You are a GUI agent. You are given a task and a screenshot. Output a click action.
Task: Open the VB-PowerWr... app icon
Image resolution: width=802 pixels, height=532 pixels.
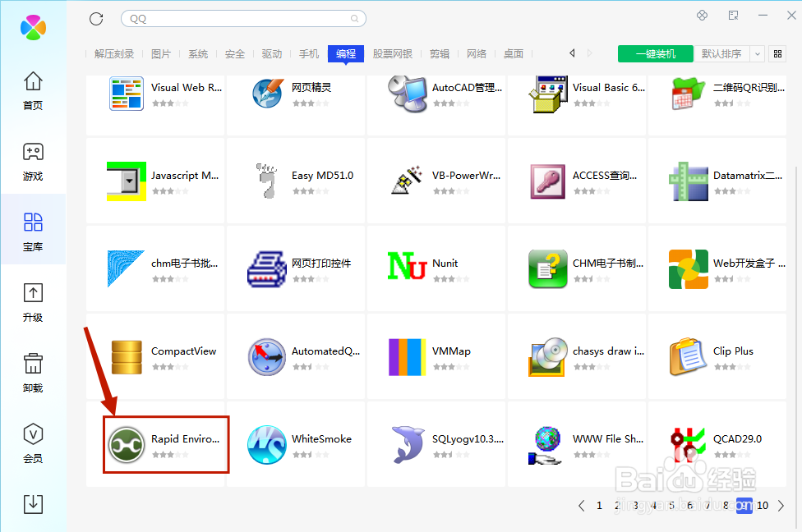point(407,181)
